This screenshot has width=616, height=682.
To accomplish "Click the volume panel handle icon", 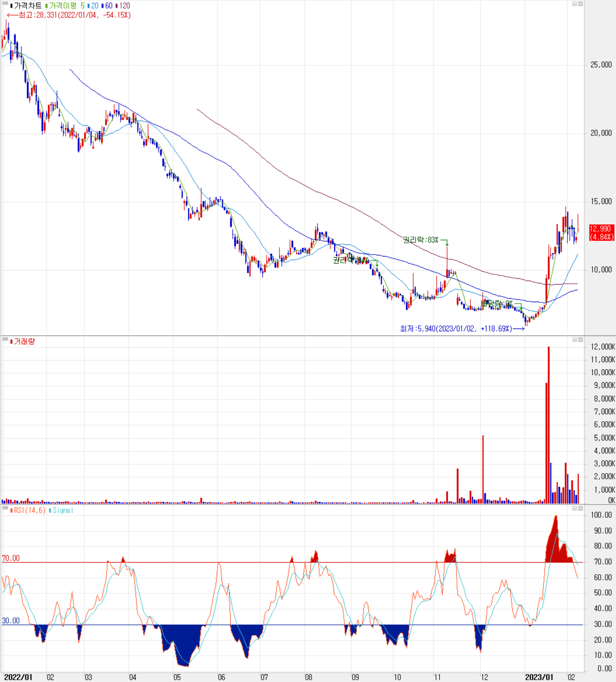I will tap(5, 339).
